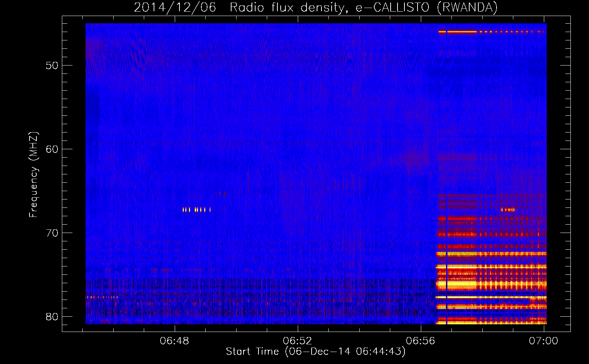Click the yellow burst dashes near 67 MHz at 06:48
This screenshot has width=589, height=364.
pyautogui.click(x=197, y=209)
